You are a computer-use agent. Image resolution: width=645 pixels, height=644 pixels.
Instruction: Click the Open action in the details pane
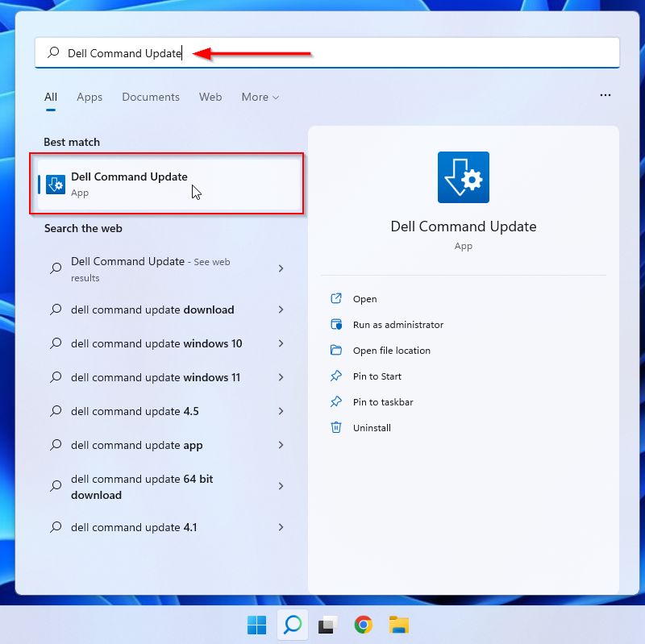tap(364, 299)
